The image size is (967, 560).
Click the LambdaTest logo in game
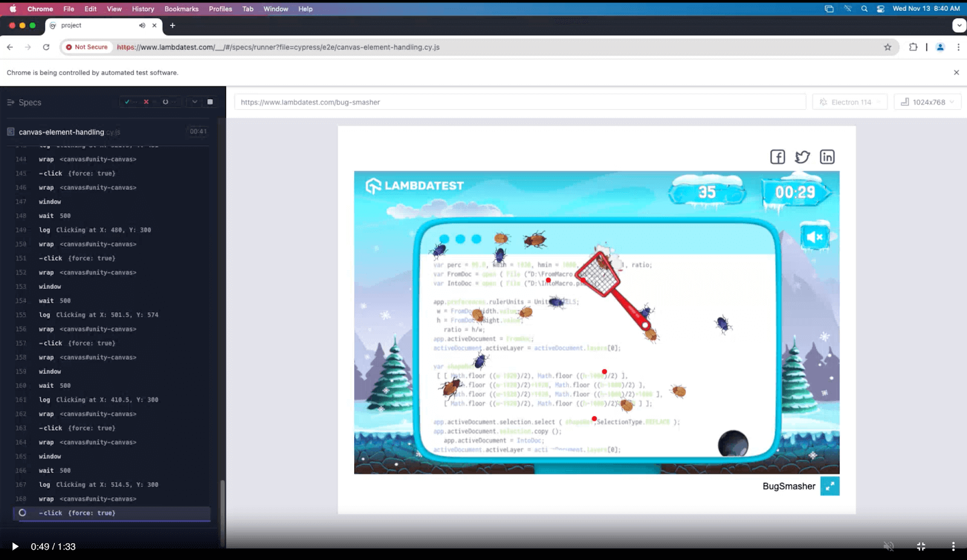(415, 185)
